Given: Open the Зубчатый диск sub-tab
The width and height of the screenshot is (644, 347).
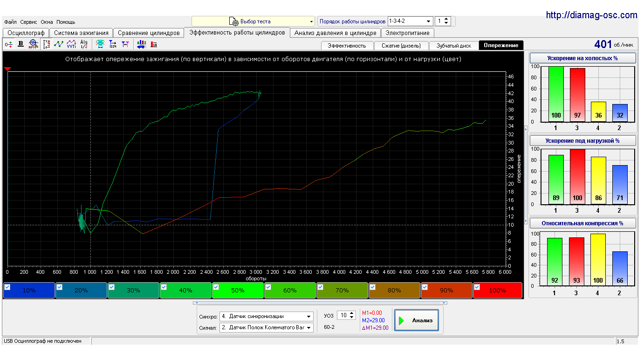Looking at the screenshot, I should pyautogui.click(x=454, y=45).
